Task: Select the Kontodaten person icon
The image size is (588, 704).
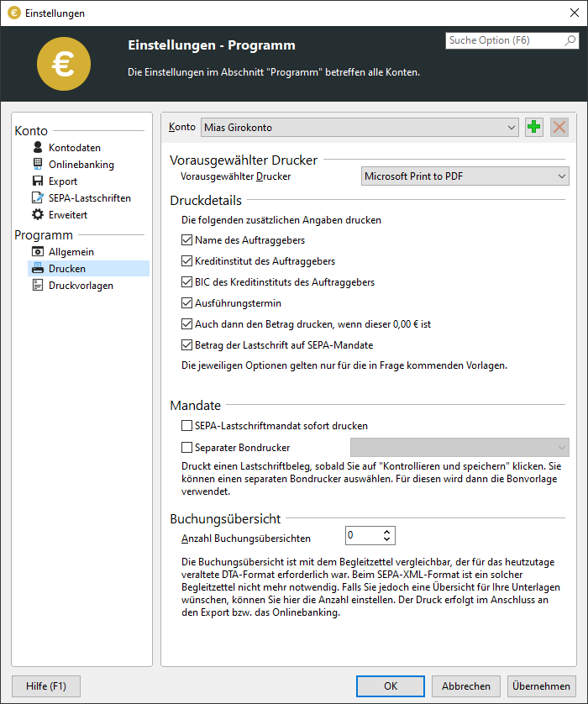Action: pyautogui.click(x=38, y=147)
